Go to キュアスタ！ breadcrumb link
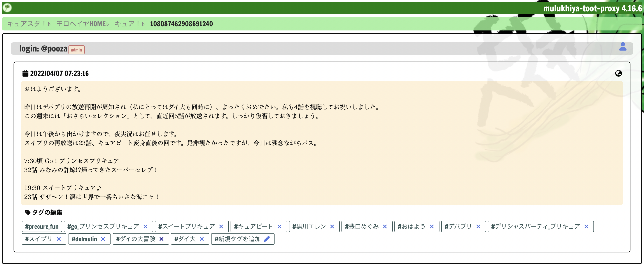 pos(26,24)
